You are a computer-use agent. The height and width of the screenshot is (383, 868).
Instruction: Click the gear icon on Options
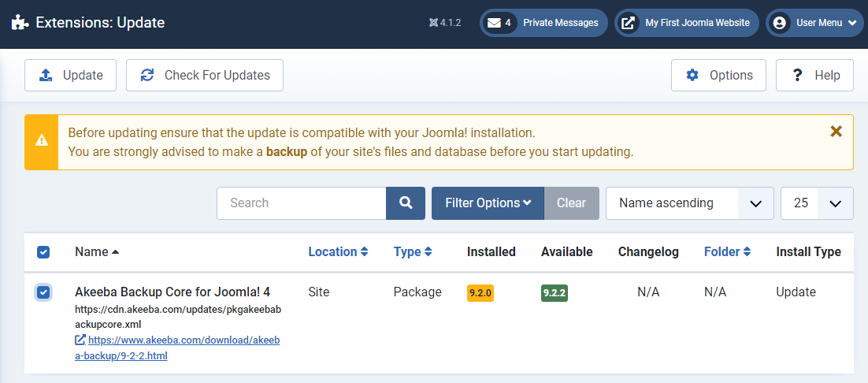coord(692,76)
